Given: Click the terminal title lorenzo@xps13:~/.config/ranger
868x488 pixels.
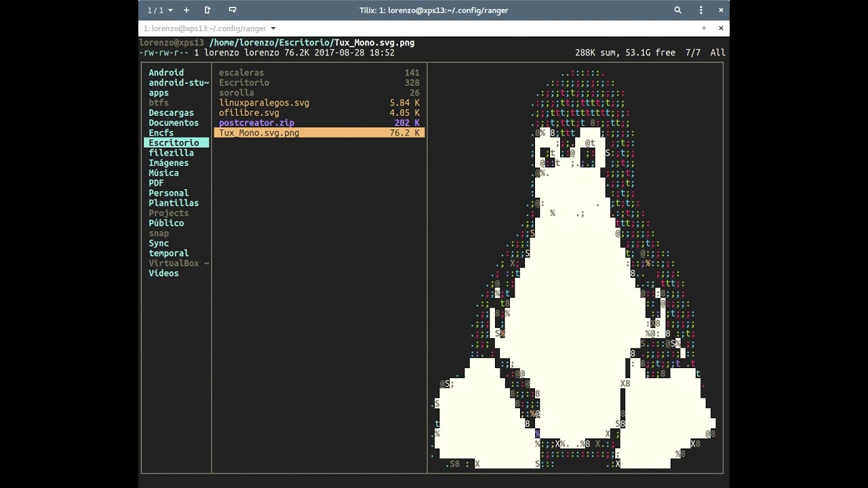Looking at the screenshot, I should pos(205,28).
